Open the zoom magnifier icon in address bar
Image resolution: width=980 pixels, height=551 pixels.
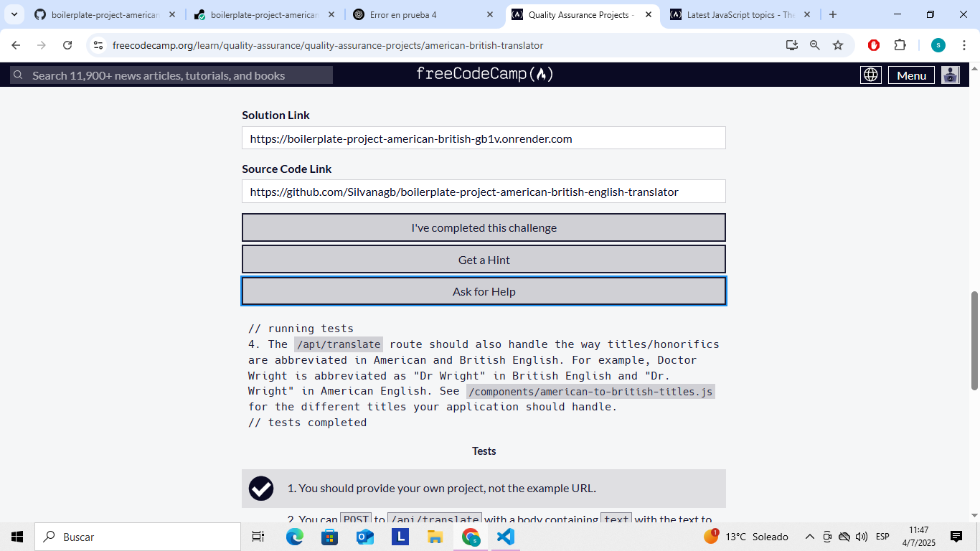coord(815,45)
